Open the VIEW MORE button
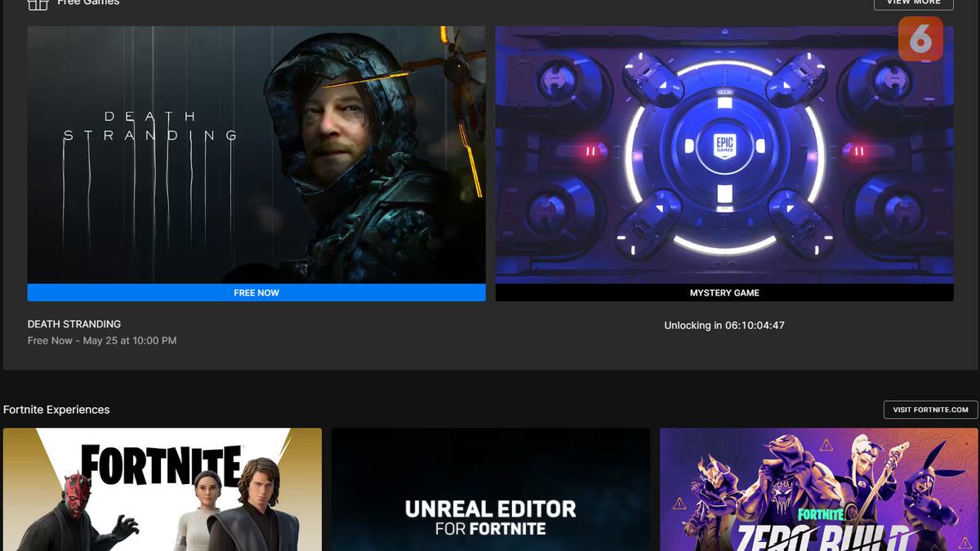The image size is (980, 551). (x=912, y=3)
